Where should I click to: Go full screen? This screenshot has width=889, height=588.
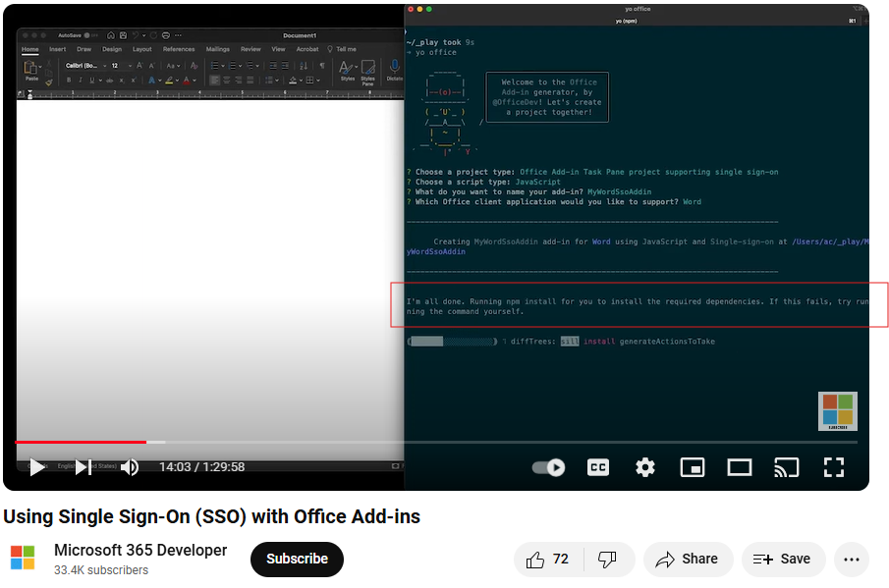(834, 467)
